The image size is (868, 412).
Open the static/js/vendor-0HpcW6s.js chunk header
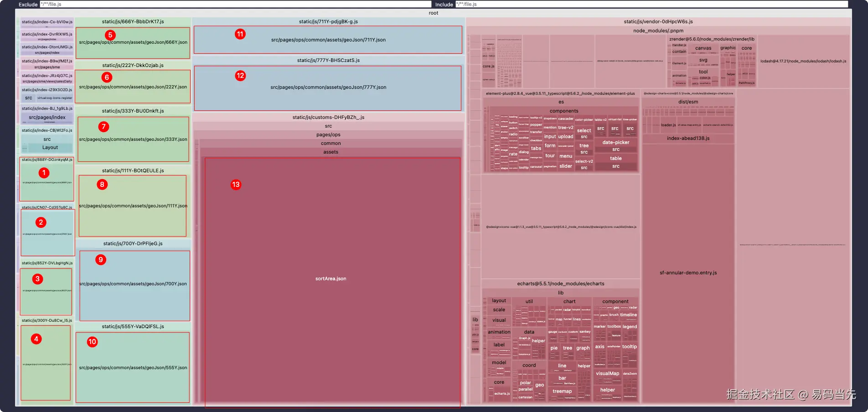(658, 21)
